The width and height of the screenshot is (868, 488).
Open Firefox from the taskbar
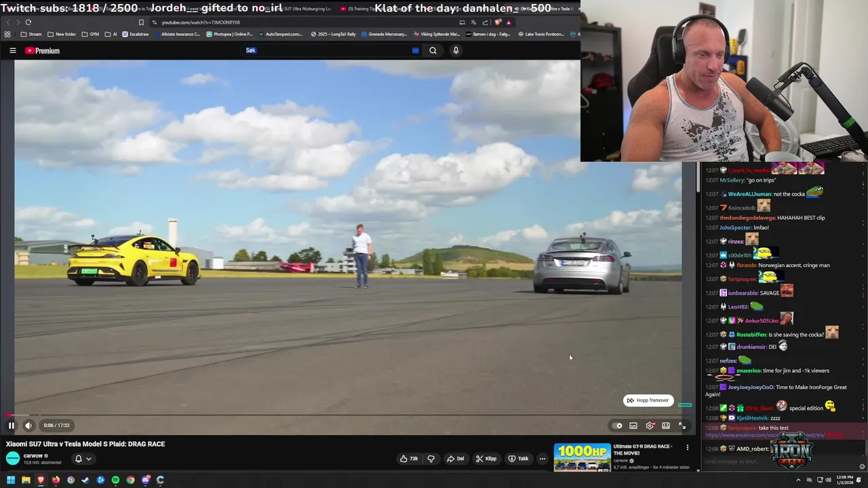tap(56, 480)
